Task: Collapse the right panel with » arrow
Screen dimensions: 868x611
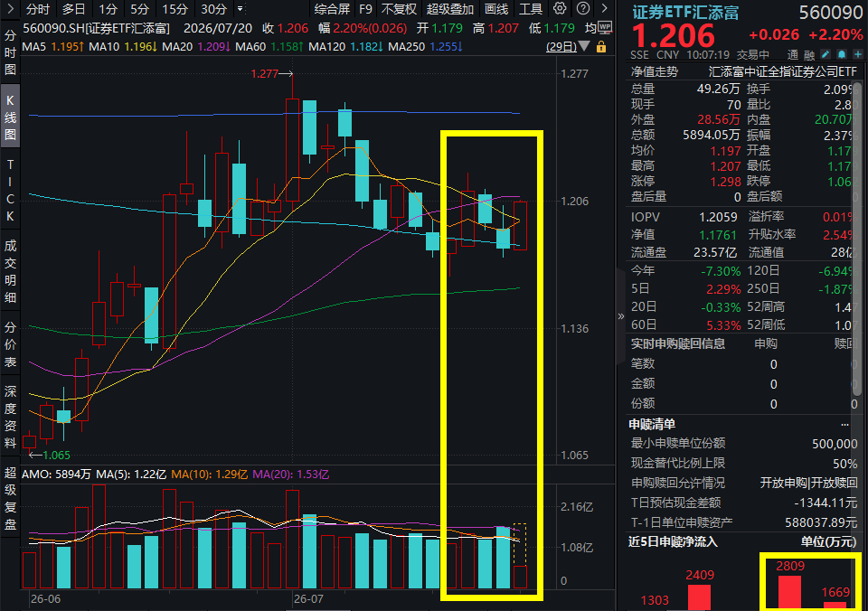Action: [620, 316]
